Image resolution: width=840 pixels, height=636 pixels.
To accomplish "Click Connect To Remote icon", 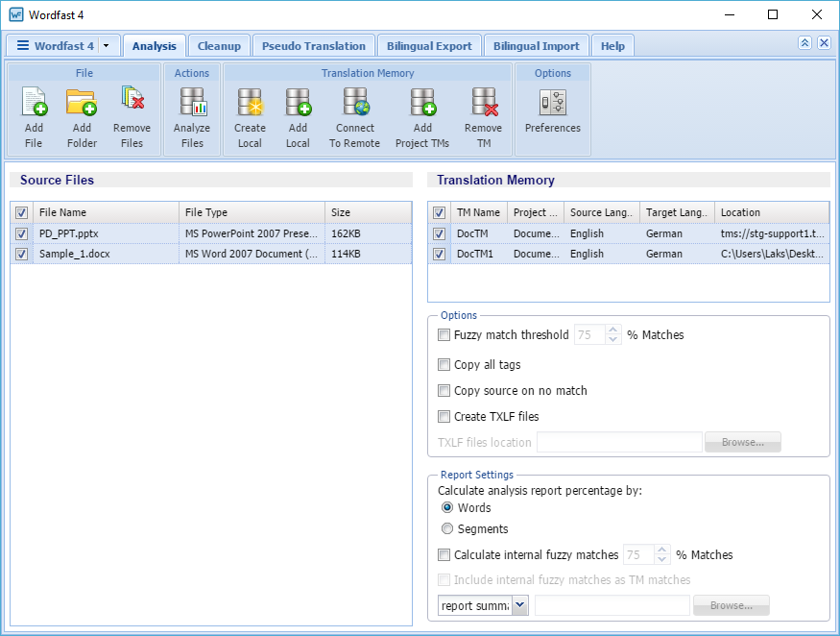I will 355,102.
